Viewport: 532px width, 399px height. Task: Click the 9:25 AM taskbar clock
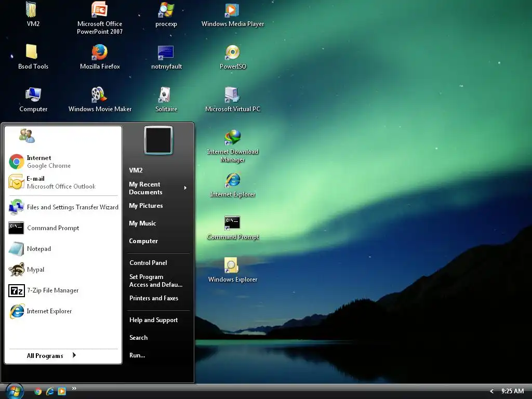click(x=512, y=391)
